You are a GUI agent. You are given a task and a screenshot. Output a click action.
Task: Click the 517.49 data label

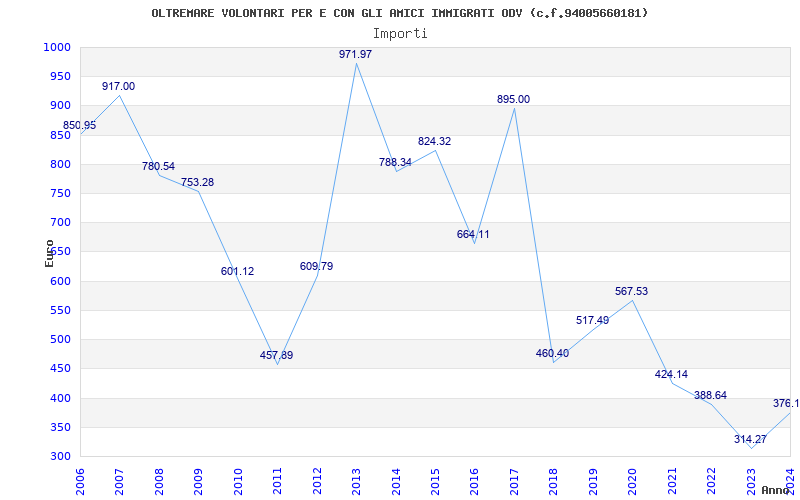(x=592, y=320)
